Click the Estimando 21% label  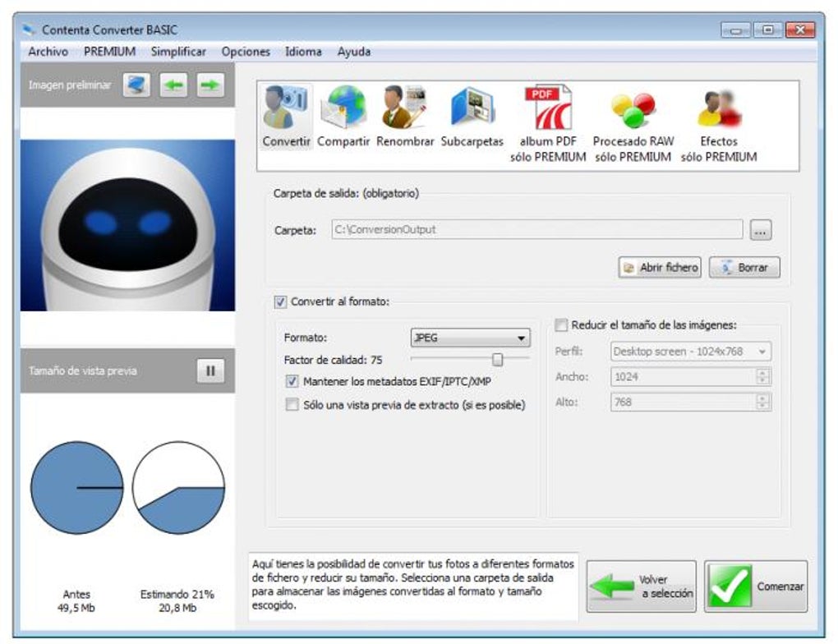tap(177, 594)
